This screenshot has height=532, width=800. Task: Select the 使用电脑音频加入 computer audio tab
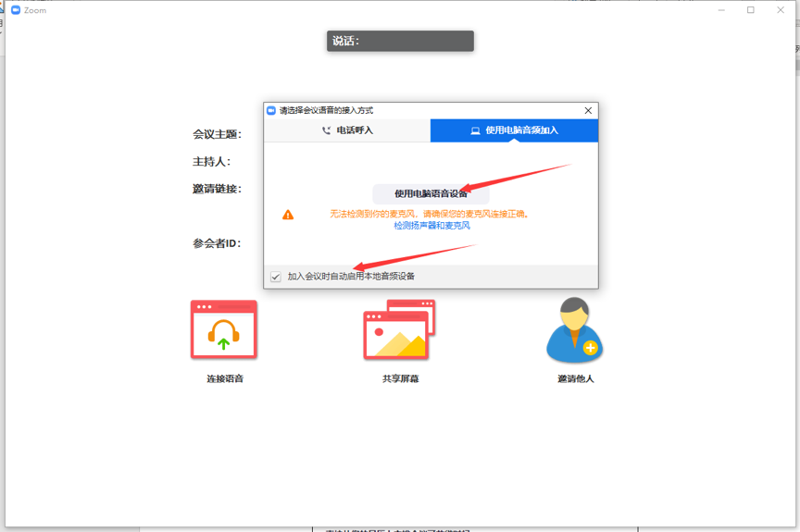(514, 130)
